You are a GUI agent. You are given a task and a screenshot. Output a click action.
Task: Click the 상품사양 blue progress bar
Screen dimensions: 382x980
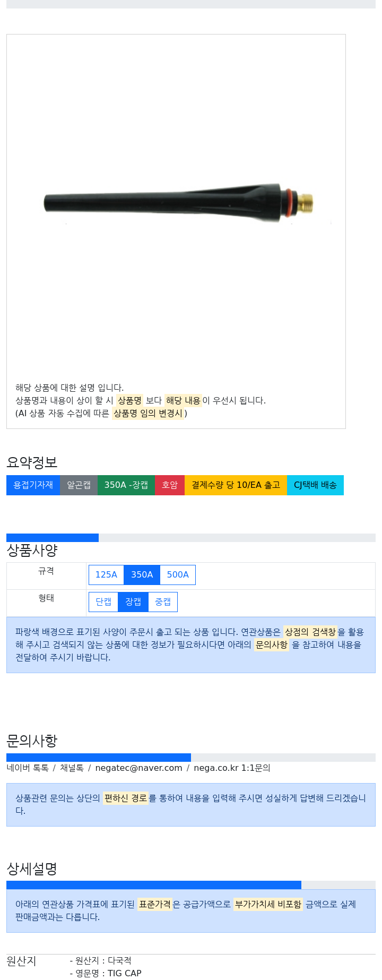pyautogui.click(x=53, y=538)
